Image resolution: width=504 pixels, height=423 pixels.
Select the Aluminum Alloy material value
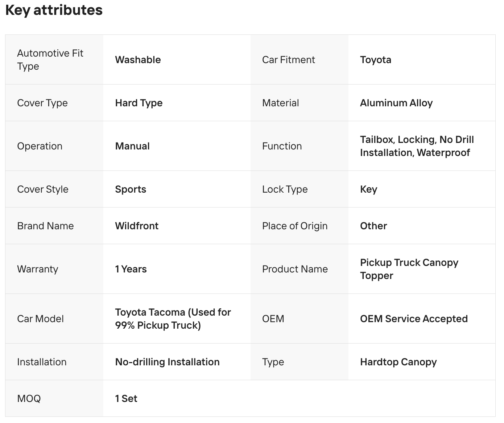396,103
